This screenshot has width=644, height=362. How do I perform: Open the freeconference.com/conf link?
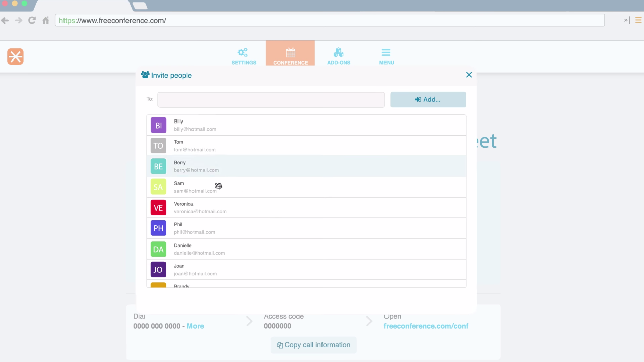point(426,326)
